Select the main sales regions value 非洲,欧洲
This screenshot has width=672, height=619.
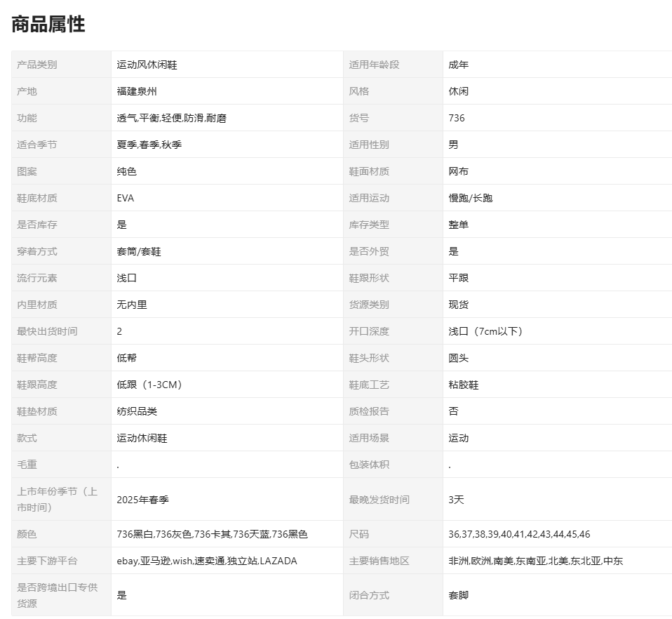click(535, 561)
